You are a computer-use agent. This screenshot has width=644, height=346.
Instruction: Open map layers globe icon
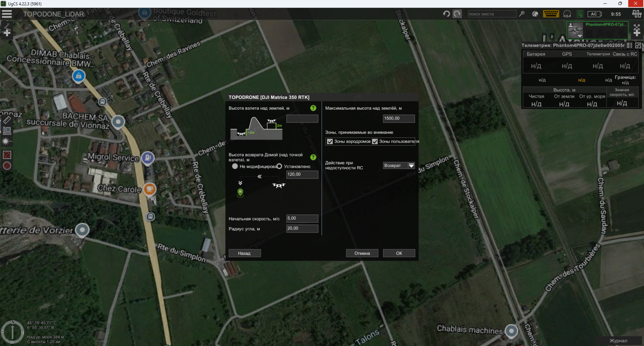pos(535,14)
